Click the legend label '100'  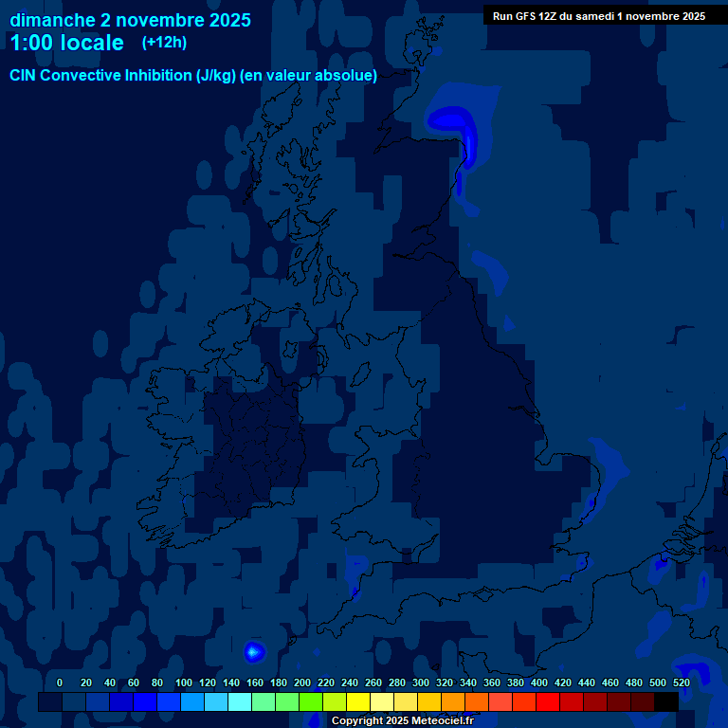pyautogui.click(x=184, y=682)
